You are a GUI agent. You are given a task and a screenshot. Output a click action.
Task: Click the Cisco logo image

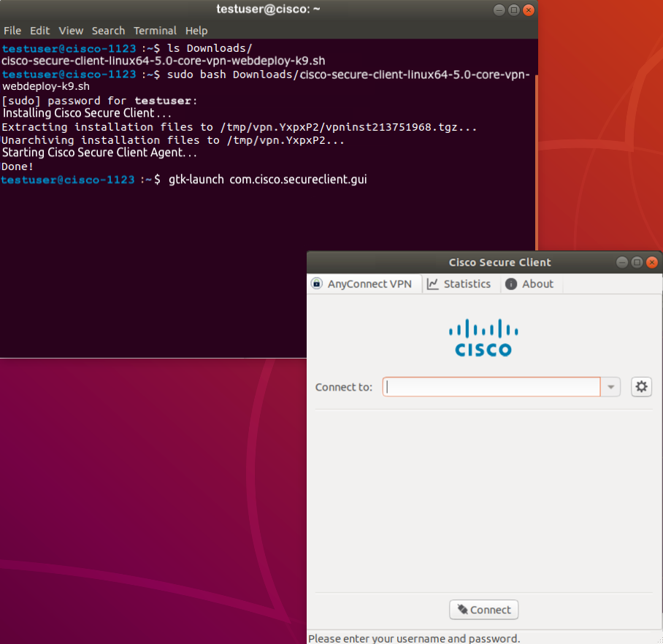[x=483, y=337]
